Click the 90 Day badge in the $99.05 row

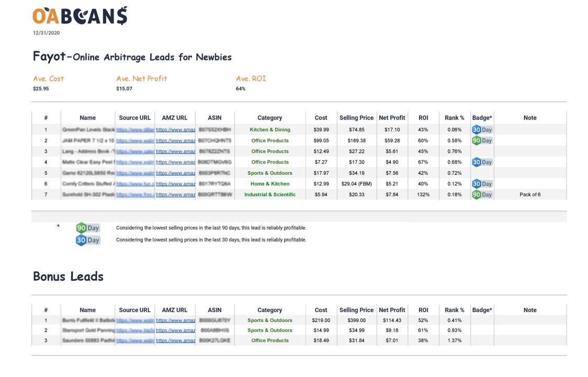[482, 141]
